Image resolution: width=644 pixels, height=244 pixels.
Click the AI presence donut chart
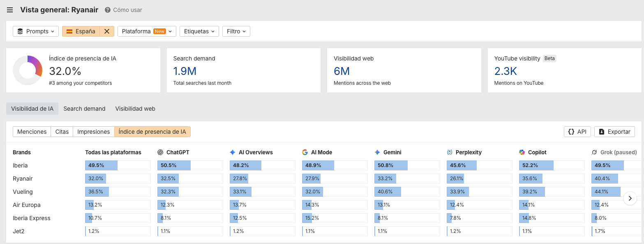[x=28, y=70]
